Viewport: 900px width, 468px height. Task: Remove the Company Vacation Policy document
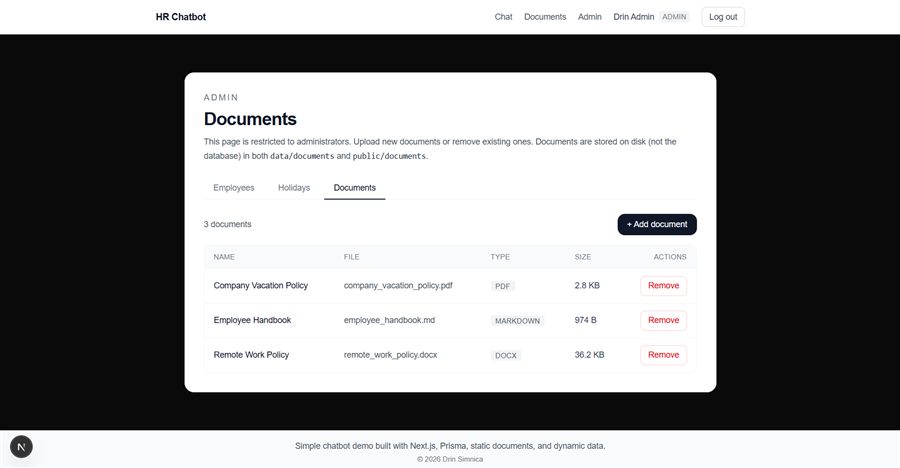[664, 285]
